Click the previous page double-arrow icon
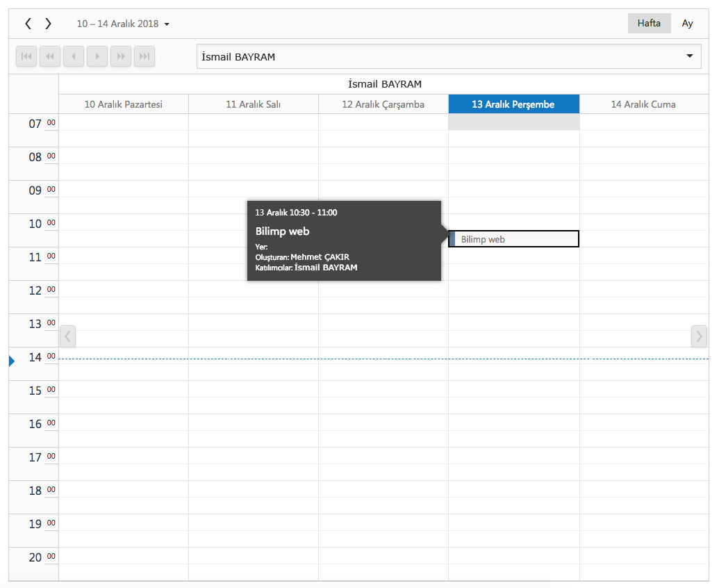Screen dimensions: 719x588 pyautogui.click(x=50, y=56)
